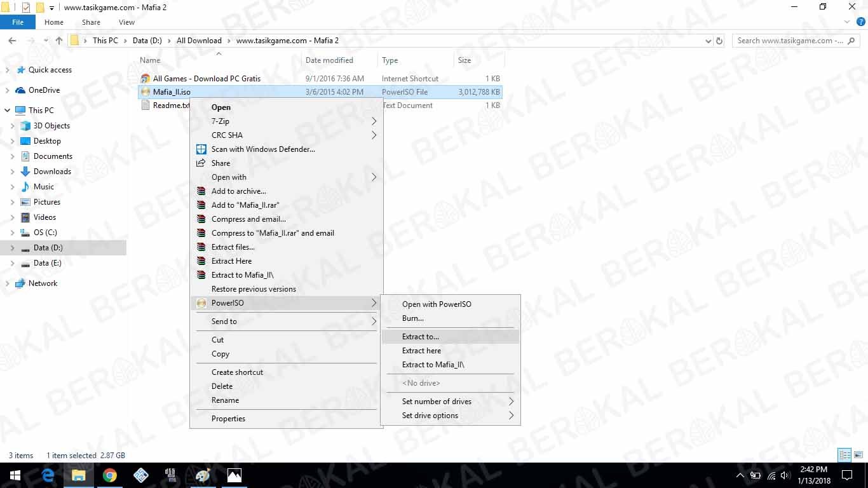Click Data (D:) in the address path

[147, 41]
